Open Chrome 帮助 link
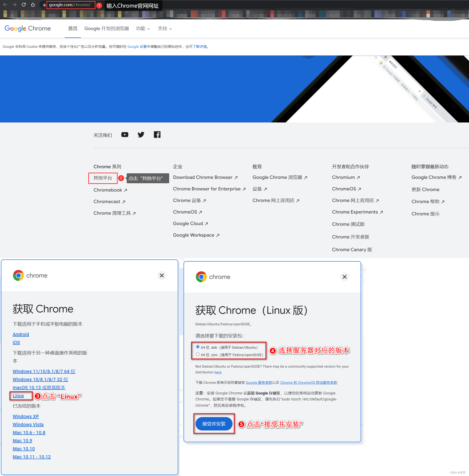This screenshot has height=476, width=469. click(428, 201)
